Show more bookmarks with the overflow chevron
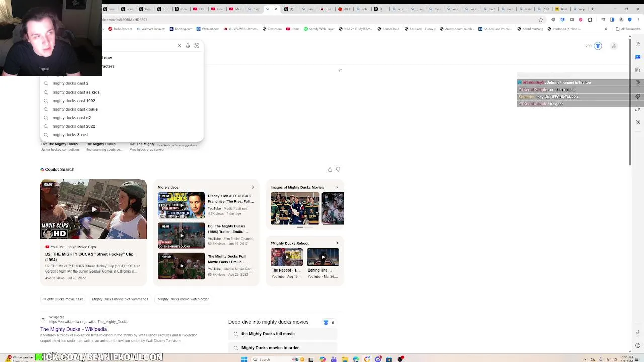Image resolution: width=644 pixels, height=362 pixels. tap(606, 29)
